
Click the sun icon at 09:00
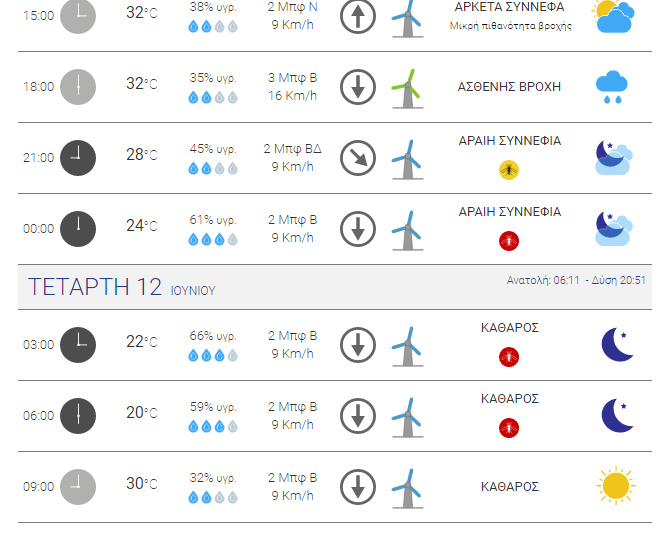click(x=615, y=486)
